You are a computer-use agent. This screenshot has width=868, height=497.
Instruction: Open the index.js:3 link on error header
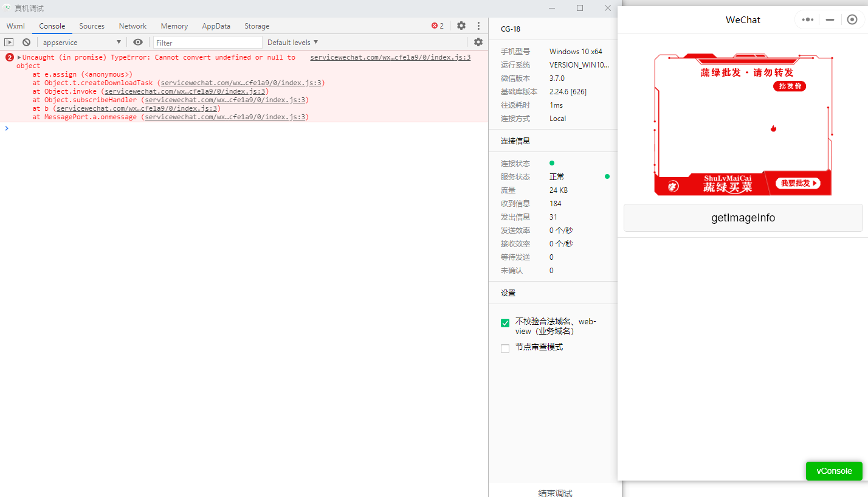[x=390, y=57]
